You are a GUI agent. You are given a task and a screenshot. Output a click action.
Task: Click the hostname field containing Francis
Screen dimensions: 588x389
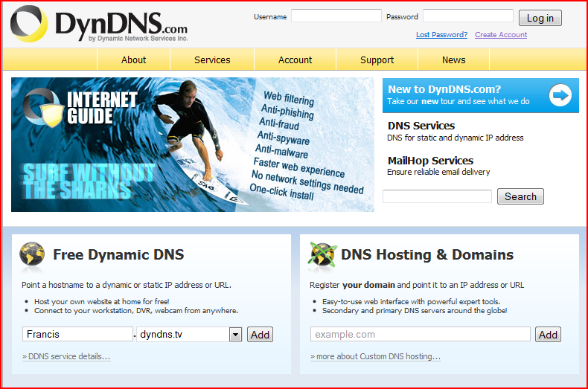click(77, 334)
